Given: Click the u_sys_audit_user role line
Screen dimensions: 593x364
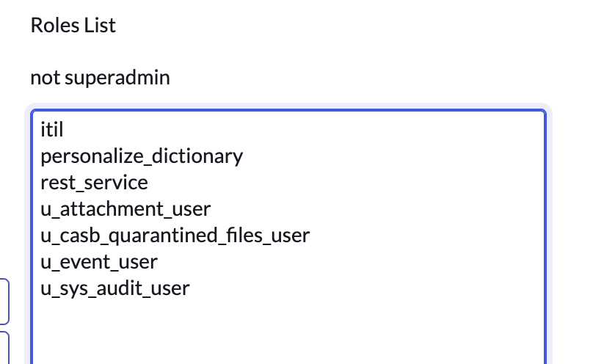Looking at the screenshot, I should (x=115, y=288).
